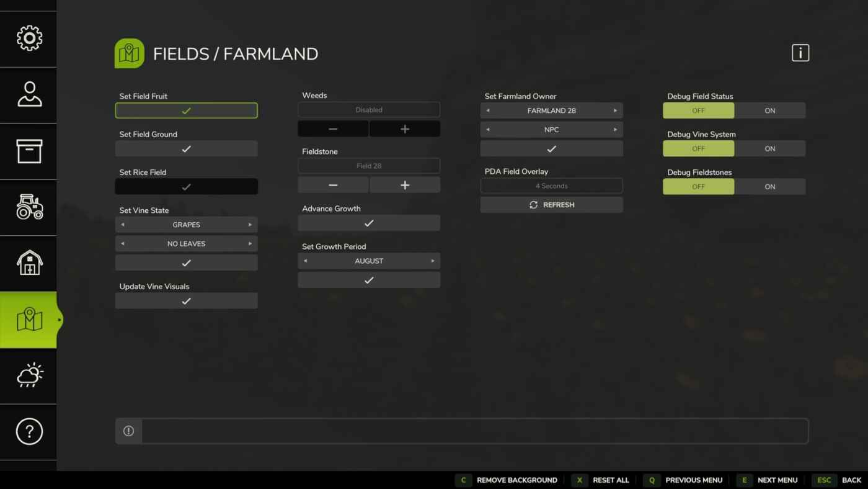Click the C key hint icon
Image resolution: width=868 pixels, height=489 pixels.
click(463, 480)
